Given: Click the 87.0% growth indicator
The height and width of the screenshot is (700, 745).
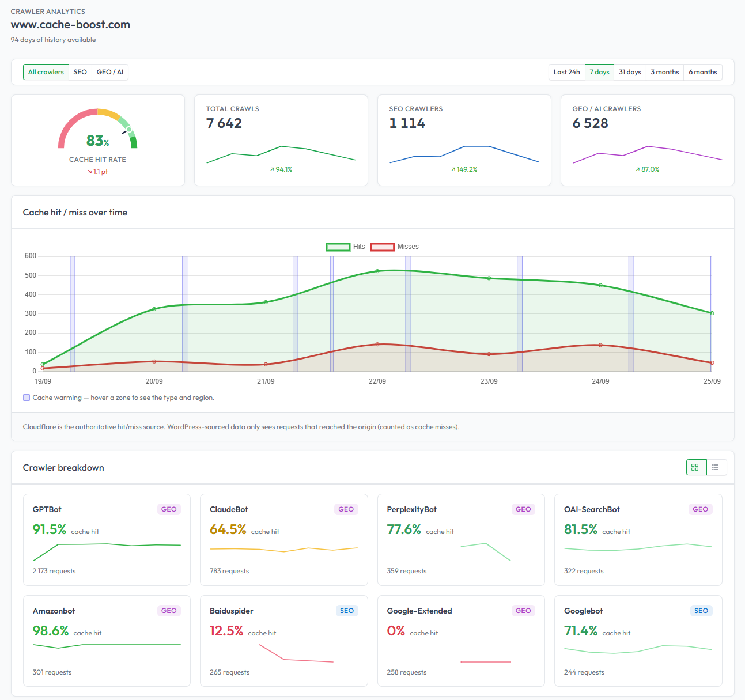Looking at the screenshot, I should [x=648, y=169].
